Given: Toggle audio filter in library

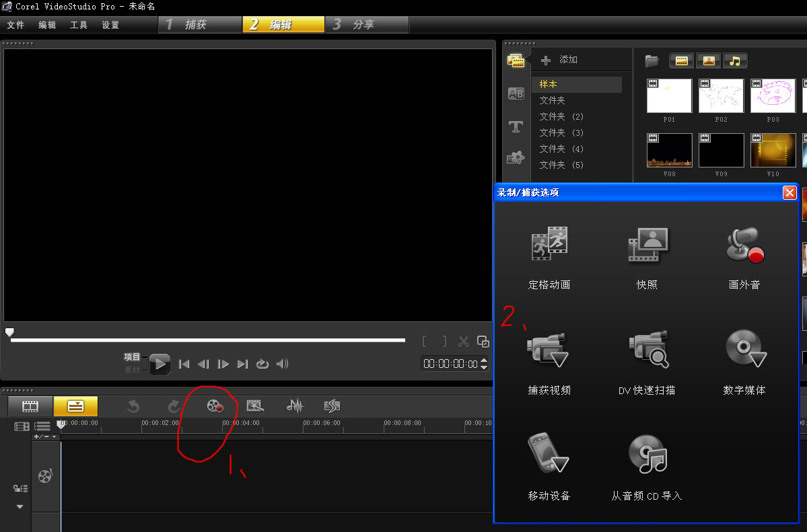Looking at the screenshot, I should coord(735,61).
